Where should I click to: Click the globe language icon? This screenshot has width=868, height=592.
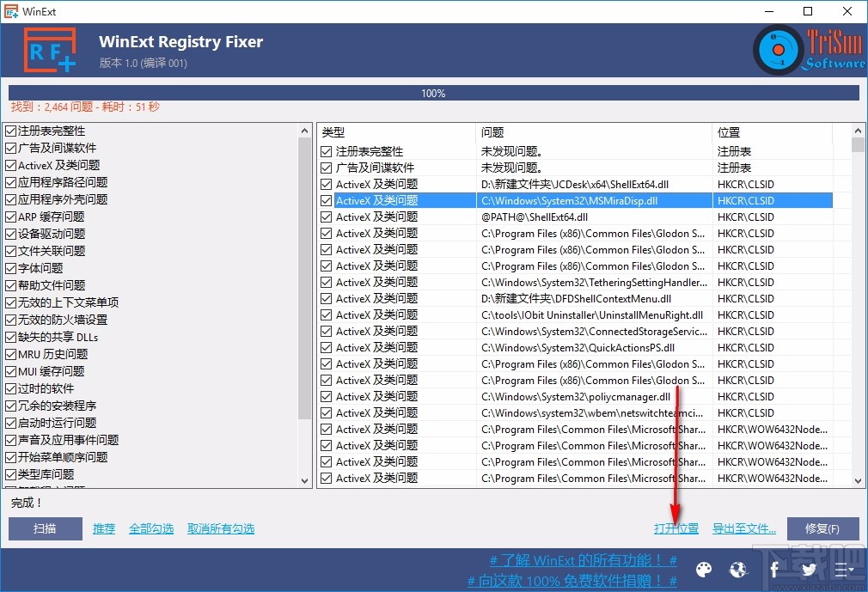(x=738, y=570)
